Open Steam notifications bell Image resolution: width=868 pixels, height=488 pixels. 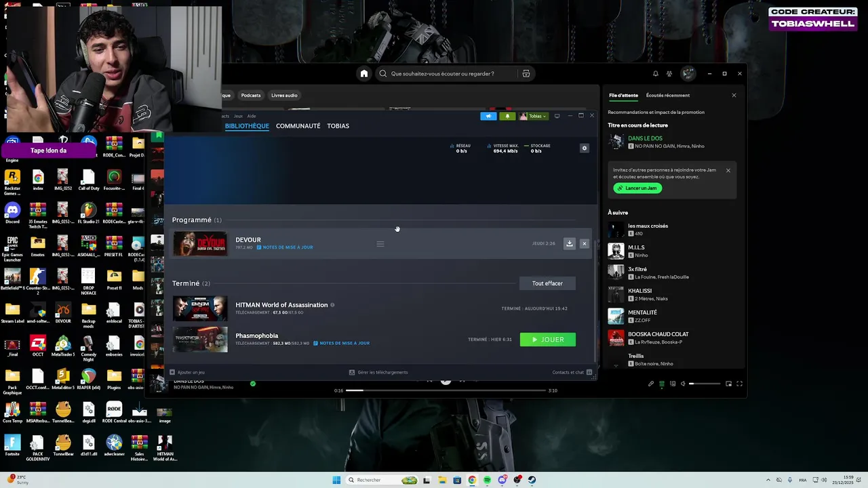click(507, 116)
